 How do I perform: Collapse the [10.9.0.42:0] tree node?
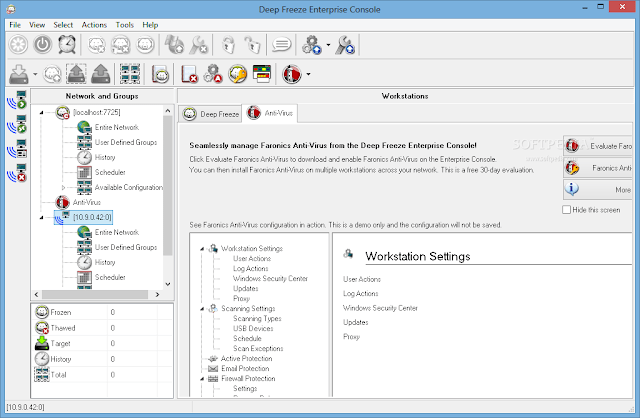[x=42, y=217]
